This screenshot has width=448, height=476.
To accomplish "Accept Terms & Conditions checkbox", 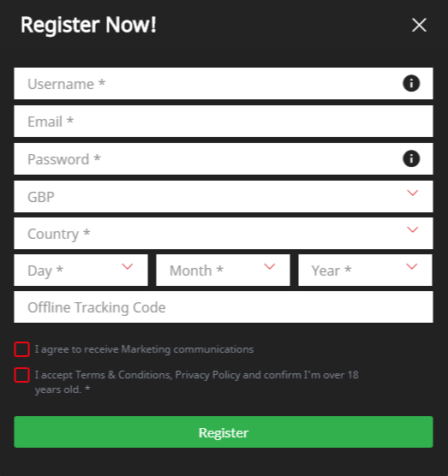I will [22, 375].
